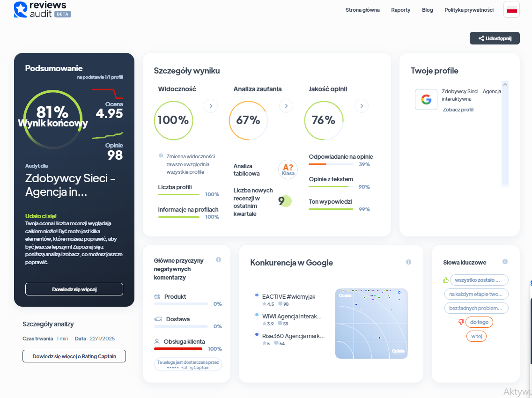The width and height of the screenshot is (532, 398).
Task: Click the number 9 new reviews badge
Action: [285, 201]
